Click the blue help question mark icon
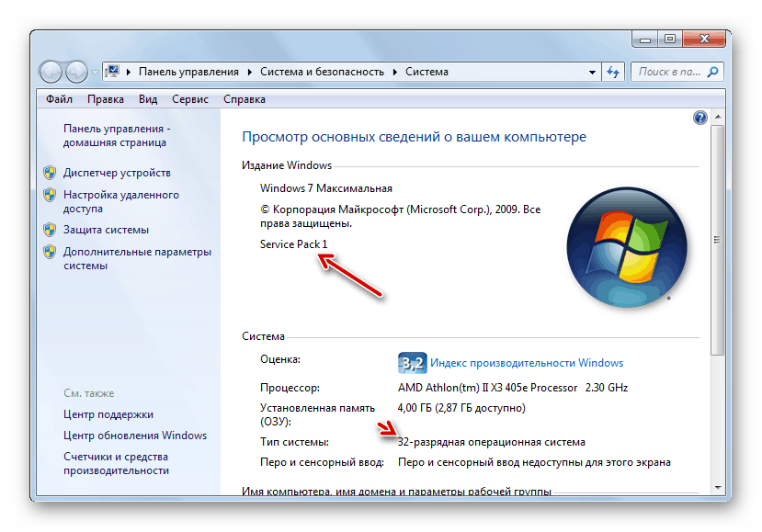This screenshot has height=532, width=762. [699, 118]
